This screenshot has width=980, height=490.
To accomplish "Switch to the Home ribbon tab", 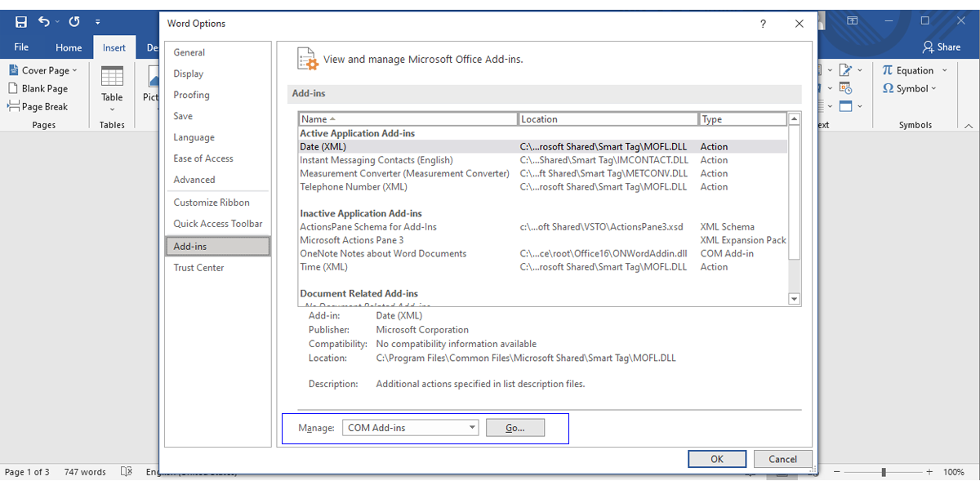I will 69,47.
